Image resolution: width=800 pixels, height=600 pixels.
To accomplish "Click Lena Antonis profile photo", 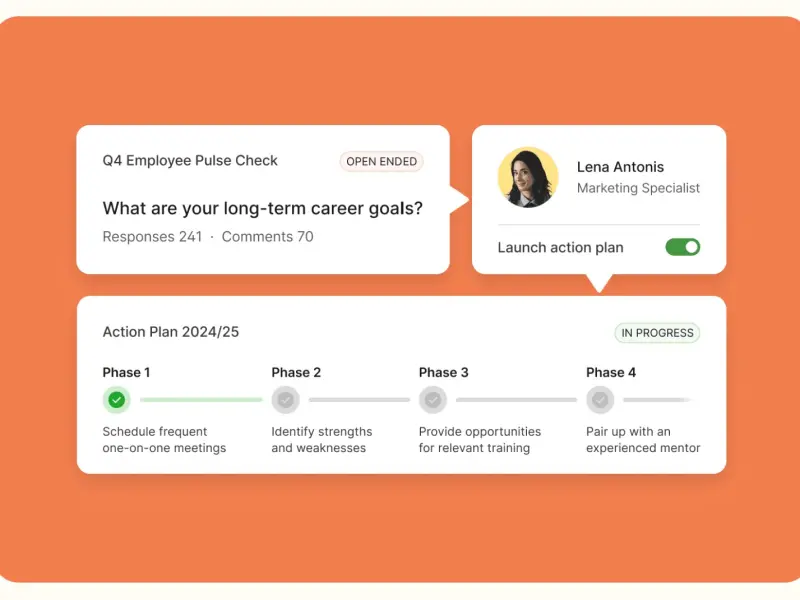I will pyautogui.click(x=528, y=177).
